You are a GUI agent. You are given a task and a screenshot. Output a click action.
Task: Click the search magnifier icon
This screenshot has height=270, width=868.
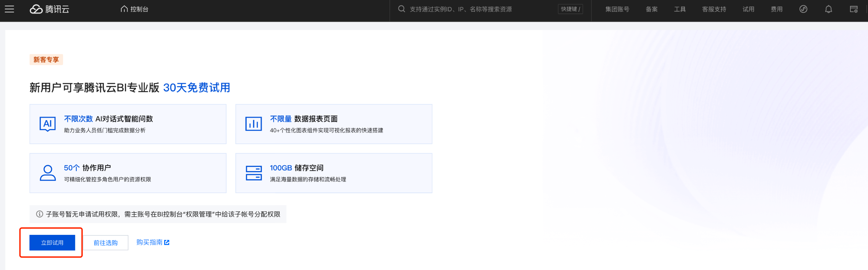pyautogui.click(x=401, y=9)
